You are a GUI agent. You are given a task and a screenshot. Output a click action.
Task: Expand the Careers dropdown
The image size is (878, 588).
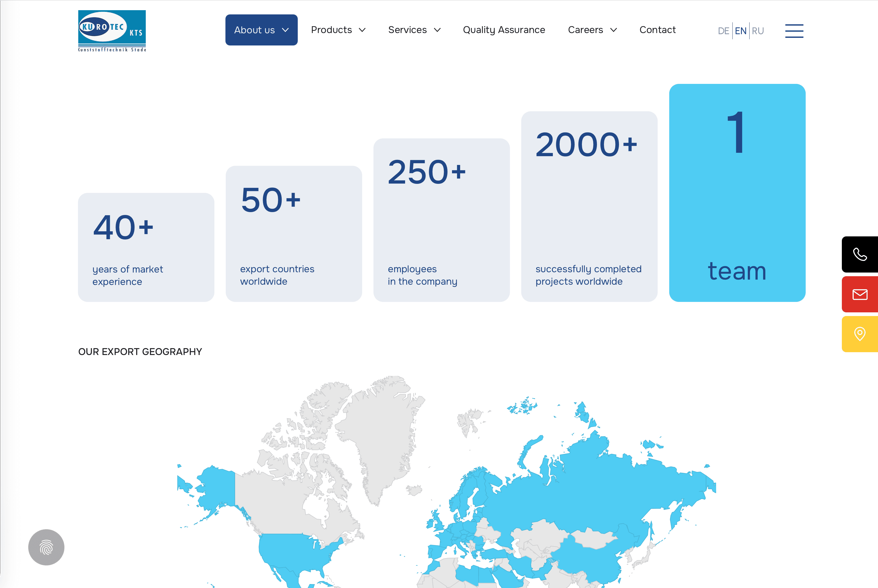click(592, 30)
